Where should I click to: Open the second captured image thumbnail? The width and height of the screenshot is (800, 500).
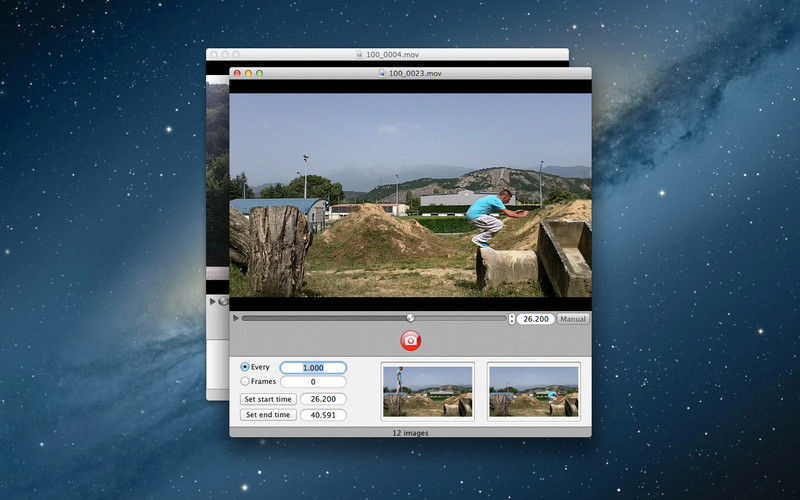[x=534, y=391]
